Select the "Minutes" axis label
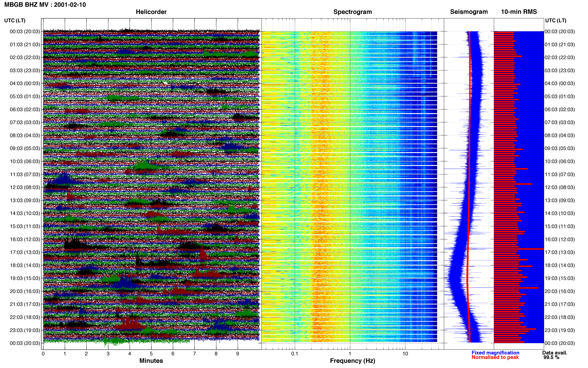 [151, 360]
